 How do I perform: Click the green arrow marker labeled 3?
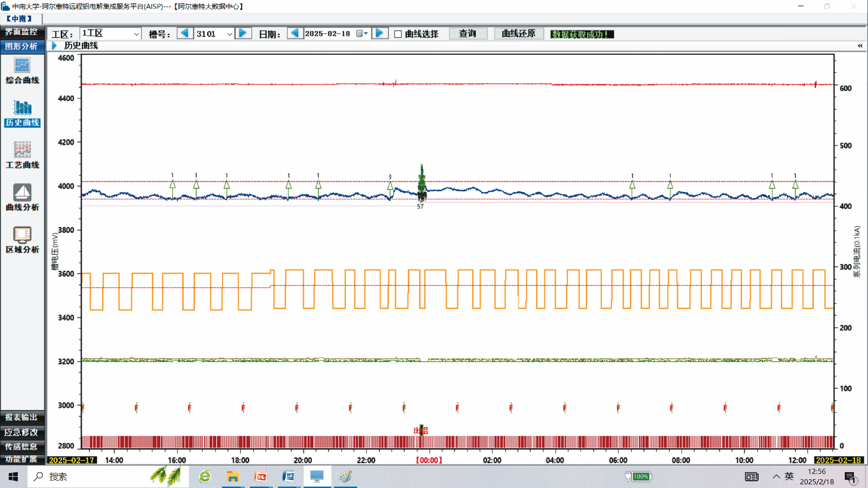(390, 186)
